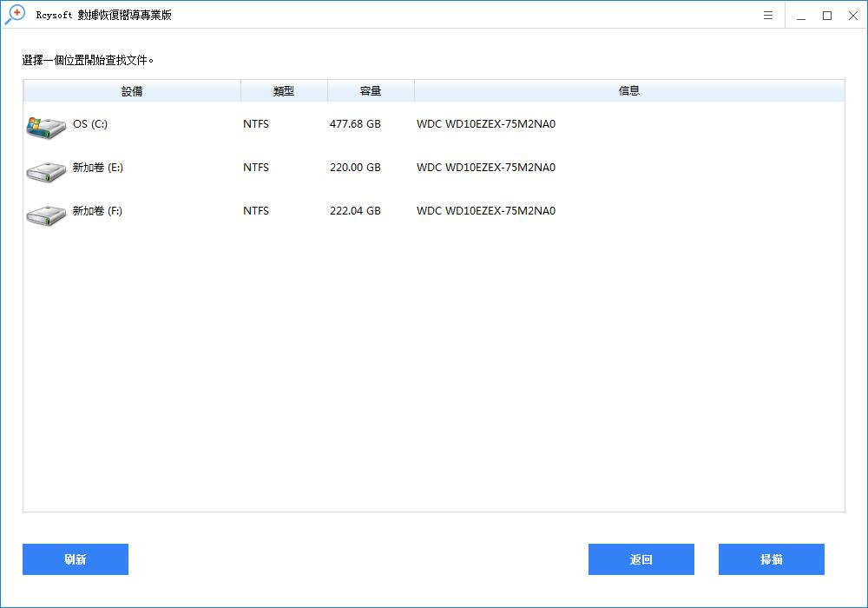
Task: Pick the 新加卷 (F:) volume name
Action: (97, 211)
